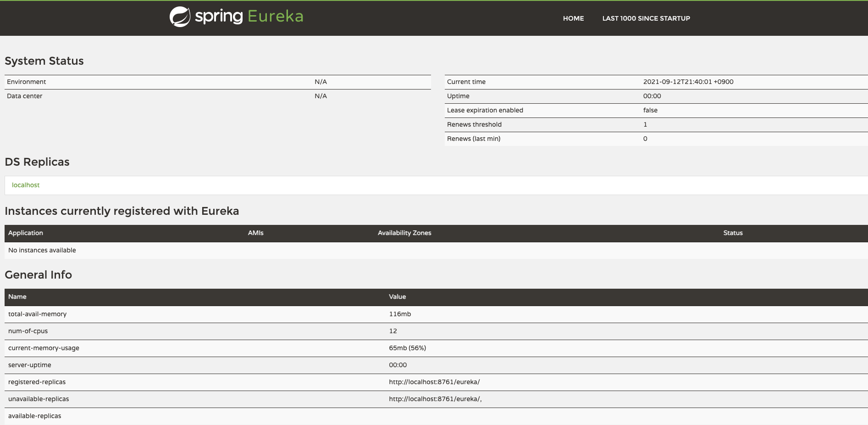This screenshot has height=425, width=868.
Task: Select the 116mb memory value
Action: [x=400, y=314]
